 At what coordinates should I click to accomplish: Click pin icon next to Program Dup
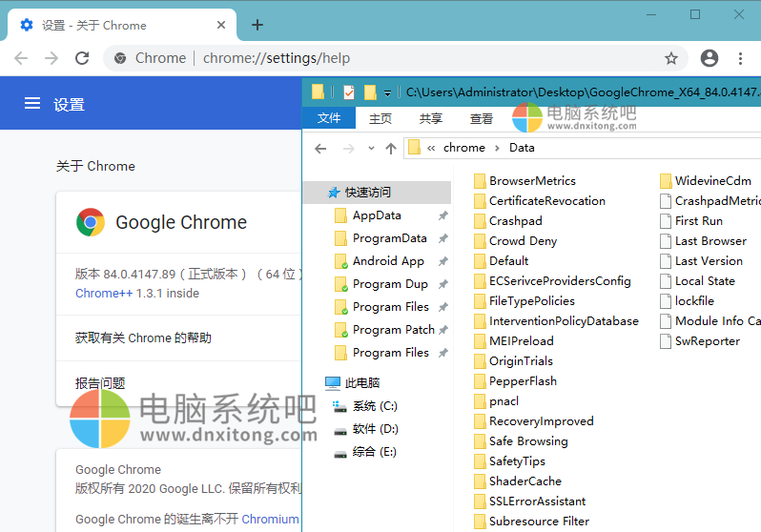442,284
